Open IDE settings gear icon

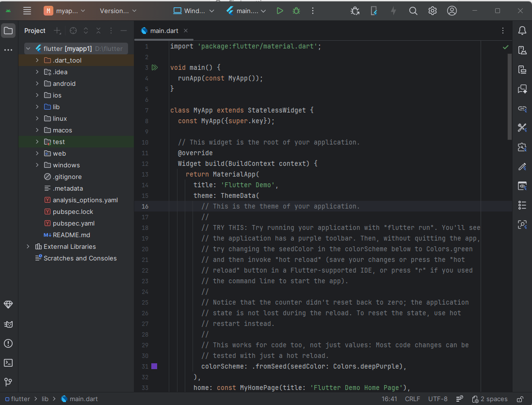(x=433, y=11)
